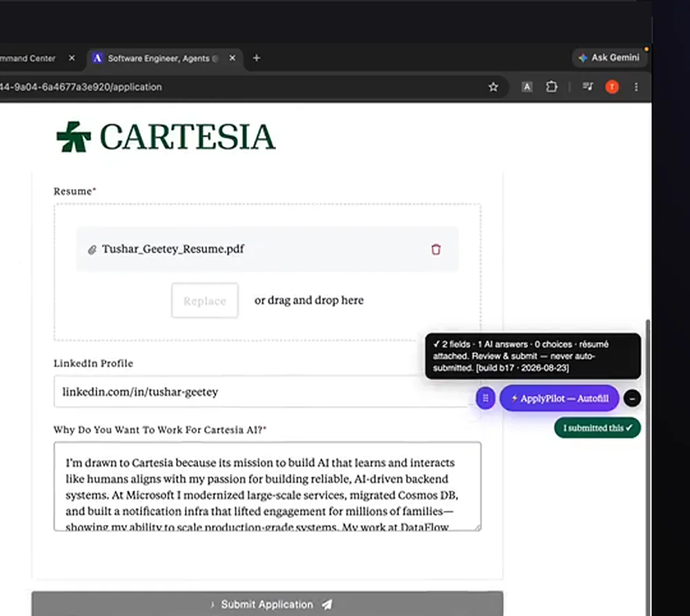Image resolution: width=690 pixels, height=616 pixels.
Task: Click the address bar URL
Action: (x=81, y=87)
